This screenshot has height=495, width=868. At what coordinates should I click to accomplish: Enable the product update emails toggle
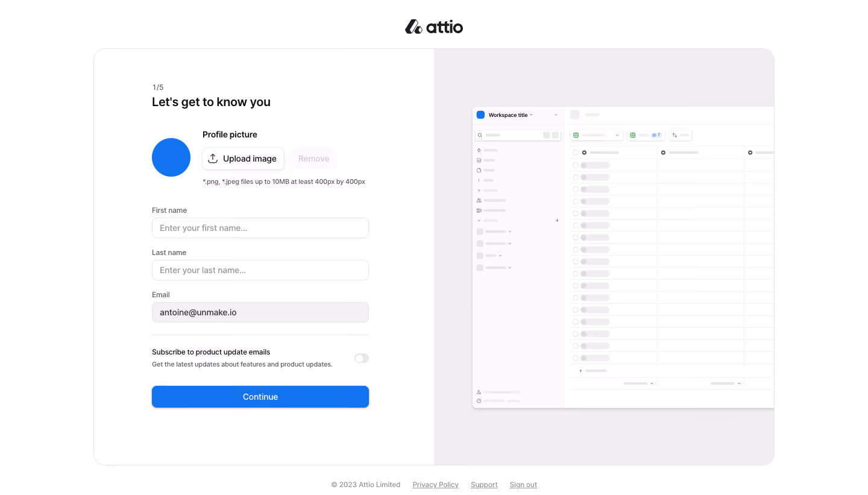tap(362, 358)
